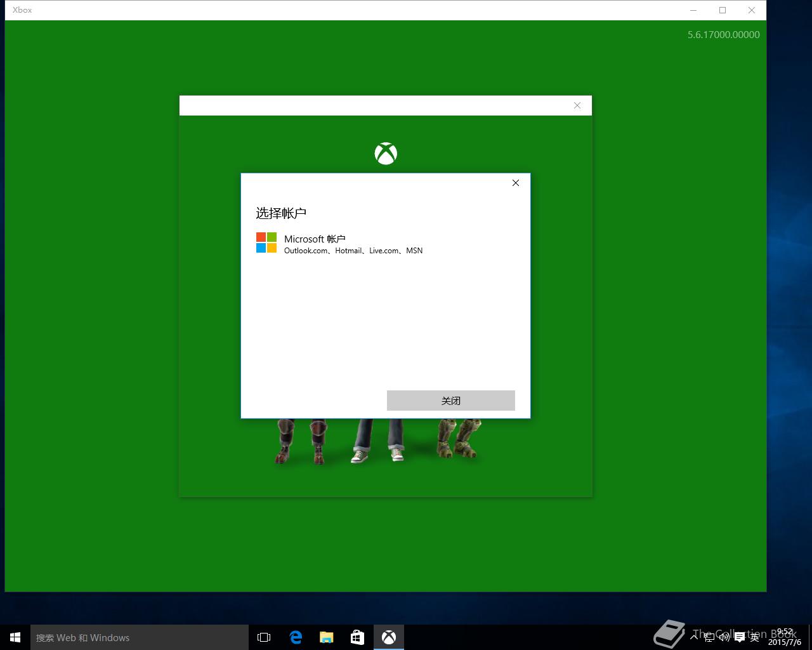Minimize the Xbox window

pyautogui.click(x=693, y=10)
